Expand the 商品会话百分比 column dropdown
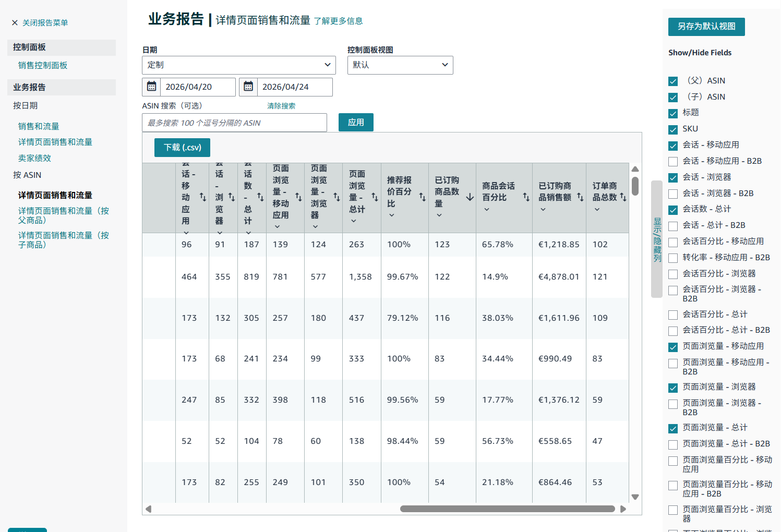 point(486,209)
